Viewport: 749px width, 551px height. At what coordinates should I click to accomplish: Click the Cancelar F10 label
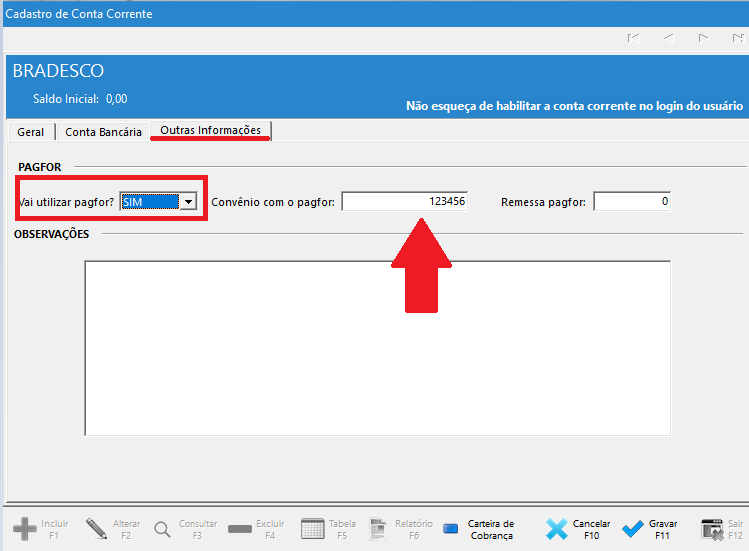(591, 529)
